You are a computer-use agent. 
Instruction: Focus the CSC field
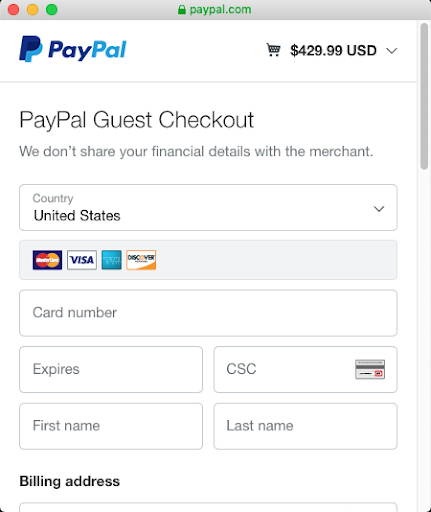[x=305, y=369]
